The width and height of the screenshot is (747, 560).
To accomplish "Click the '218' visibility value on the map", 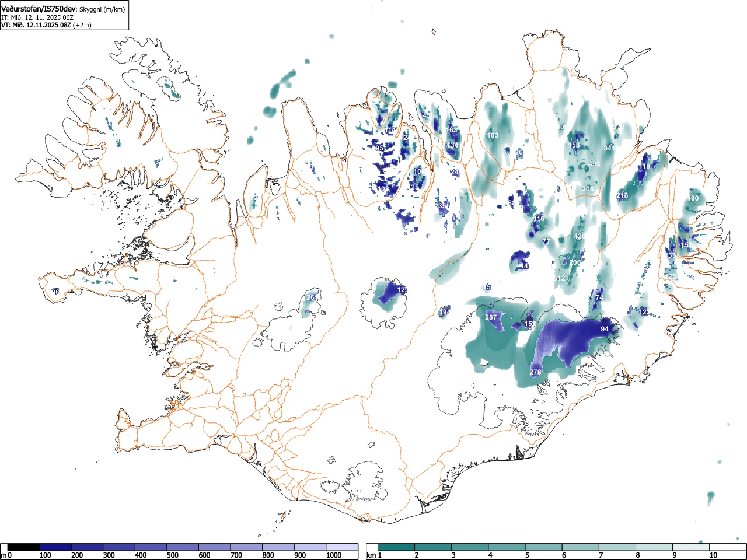I will (x=622, y=195).
